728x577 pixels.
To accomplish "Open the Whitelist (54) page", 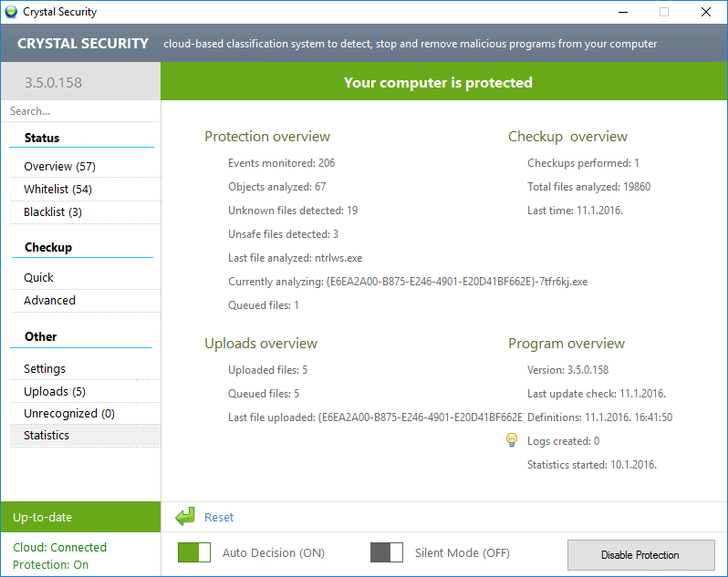I will point(57,189).
